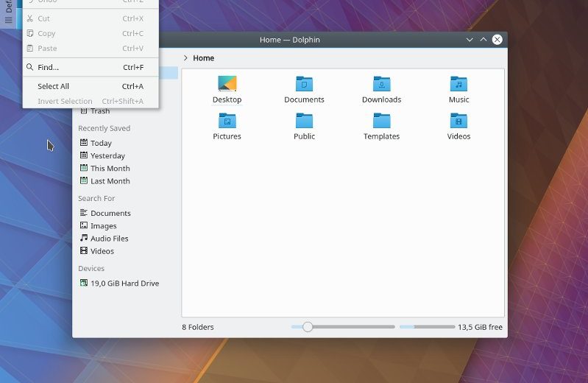Open the Videos folder in file view

[458, 121]
